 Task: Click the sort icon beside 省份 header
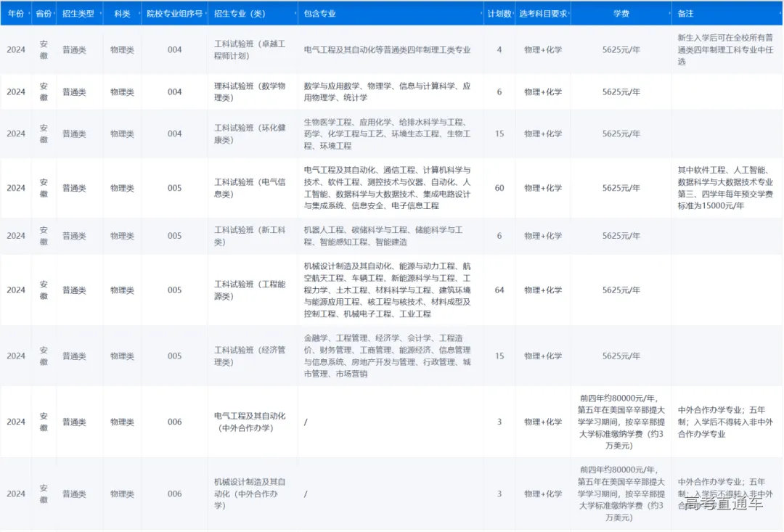point(55,13)
